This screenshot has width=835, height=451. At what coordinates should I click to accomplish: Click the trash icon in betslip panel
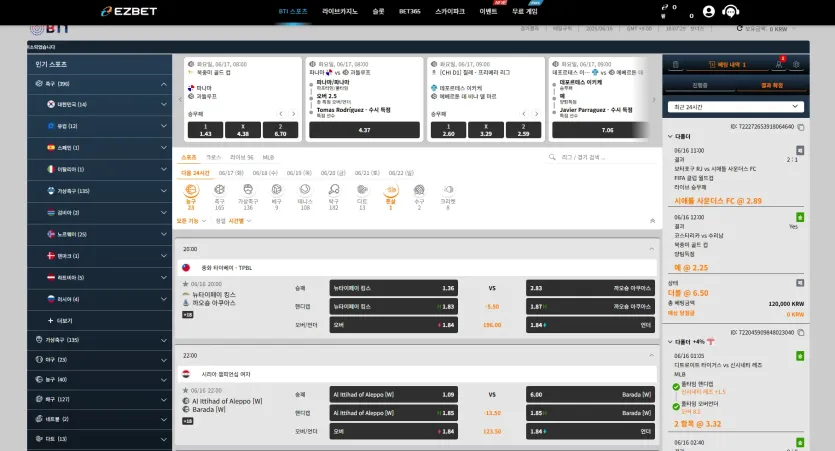[x=675, y=64]
